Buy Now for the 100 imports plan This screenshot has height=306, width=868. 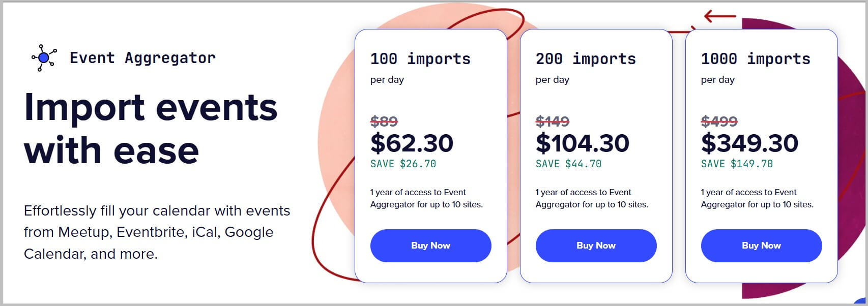tap(430, 246)
